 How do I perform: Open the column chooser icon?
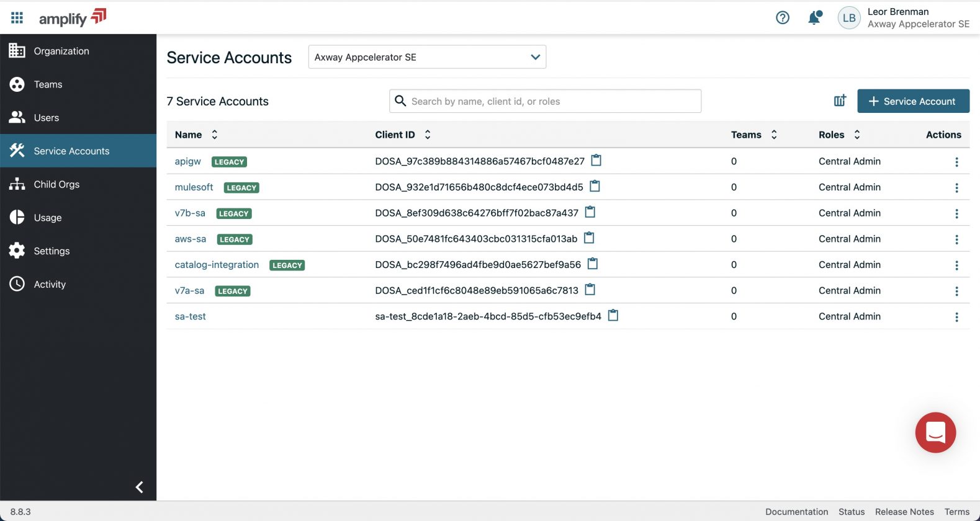[840, 100]
